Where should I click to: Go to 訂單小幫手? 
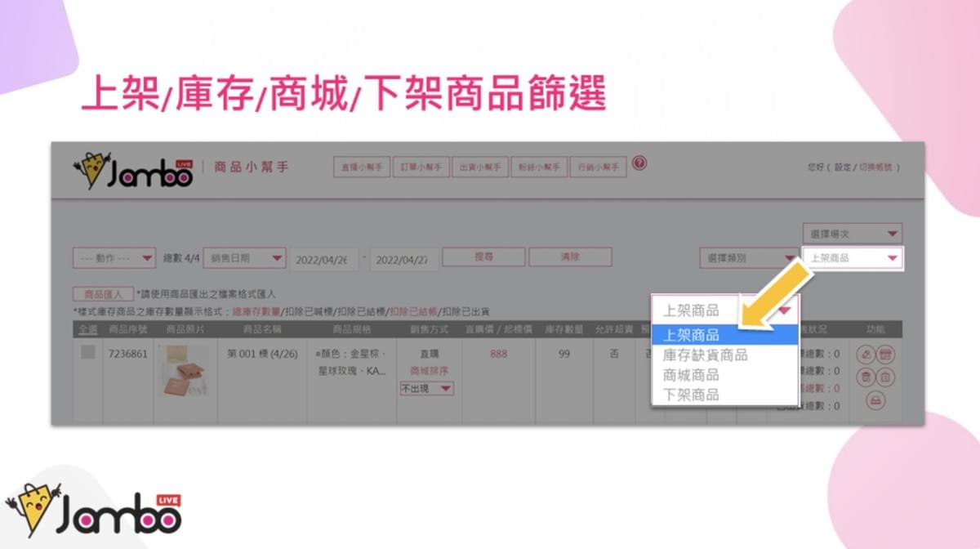coord(421,167)
